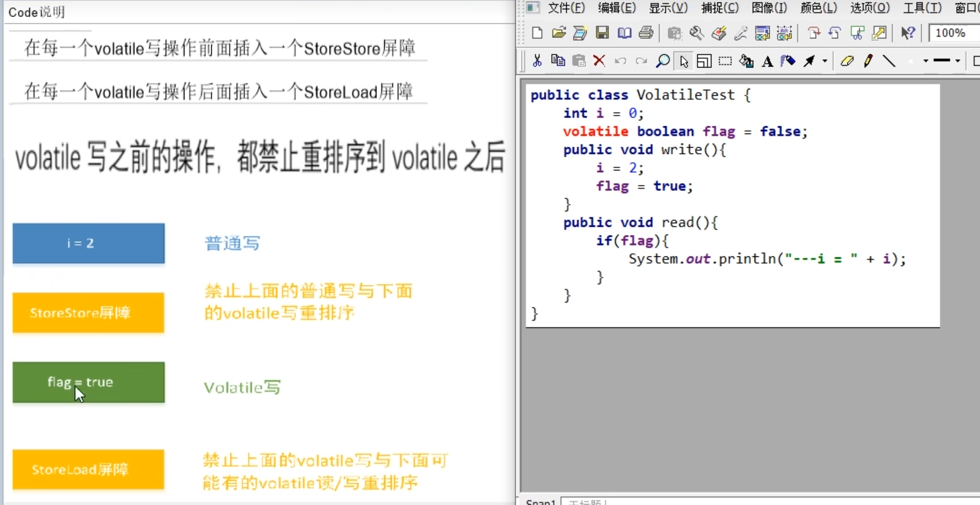The height and width of the screenshot is (505, 980).
Task: Click the 100% zoom level field
Action: point(951,33)
